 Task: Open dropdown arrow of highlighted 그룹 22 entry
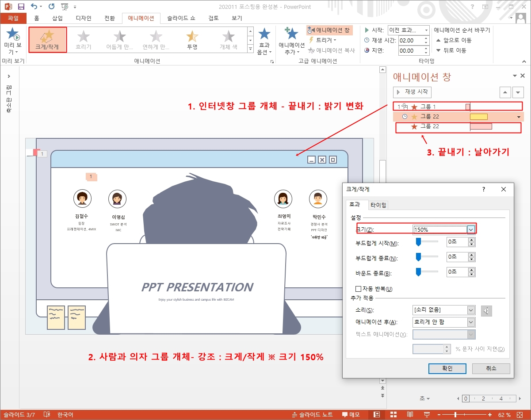pos(519,117)
